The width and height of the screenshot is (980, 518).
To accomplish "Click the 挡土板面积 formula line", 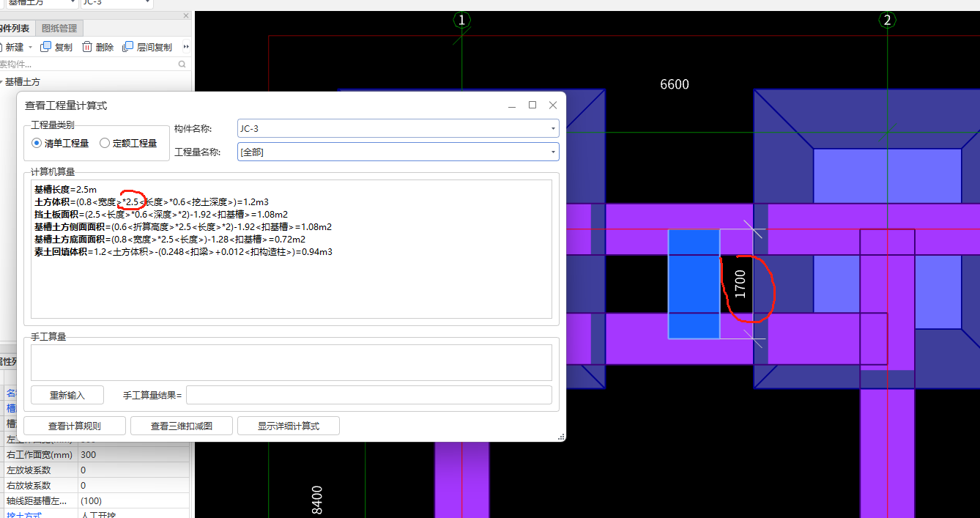I will click(160, 215).
